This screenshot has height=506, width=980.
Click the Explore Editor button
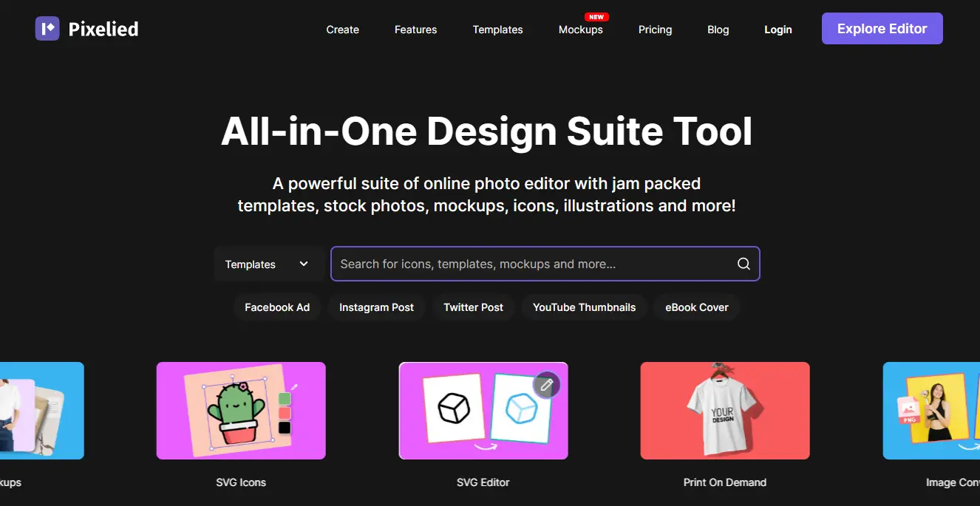[x=882, y=29]
